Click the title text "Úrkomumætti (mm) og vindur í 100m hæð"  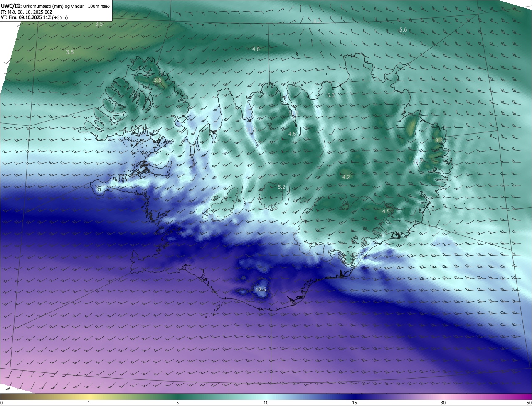point(66,5)
